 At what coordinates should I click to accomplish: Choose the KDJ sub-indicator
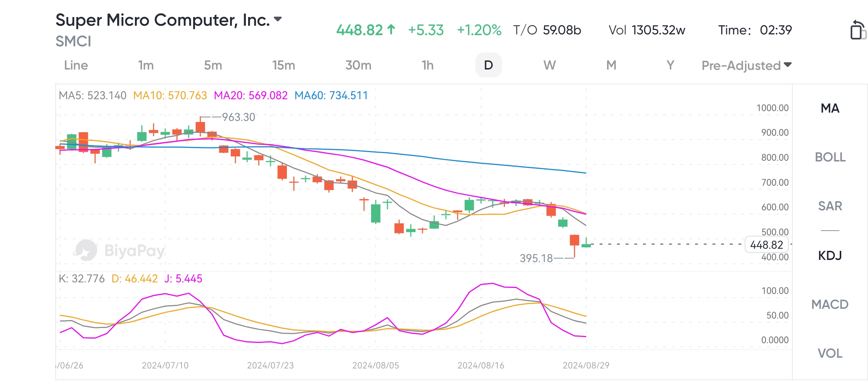click(830, 256)
